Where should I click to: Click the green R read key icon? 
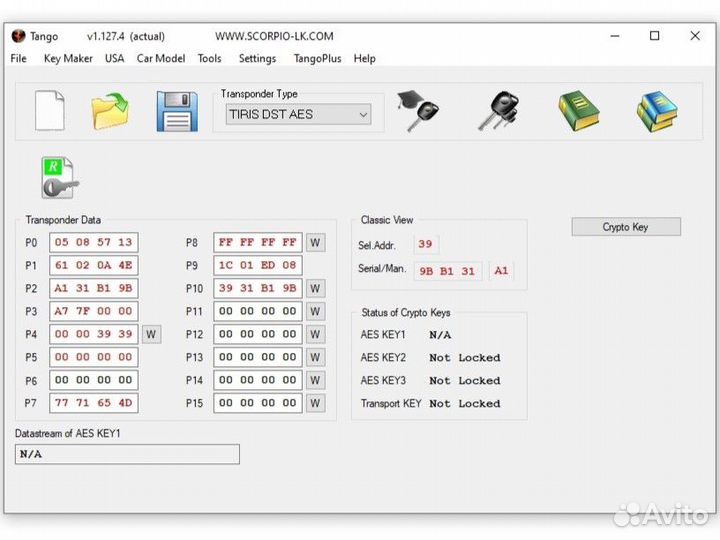(59, 178)
